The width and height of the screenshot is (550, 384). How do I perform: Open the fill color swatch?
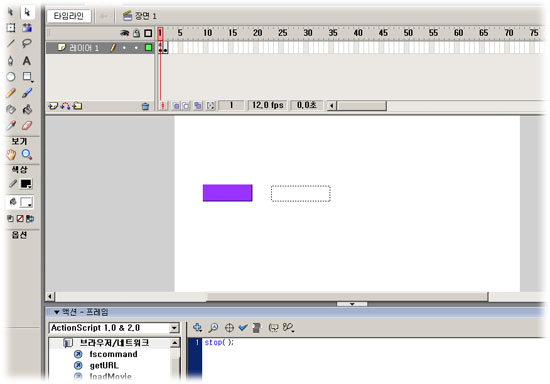26,202
